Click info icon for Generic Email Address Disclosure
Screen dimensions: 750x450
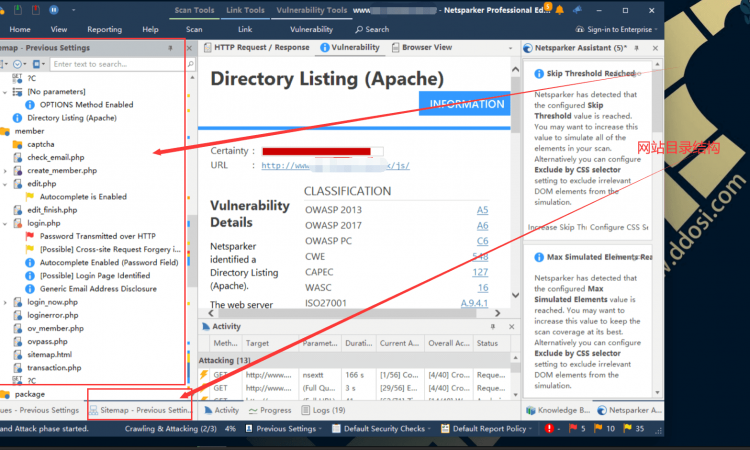point(30,289)
